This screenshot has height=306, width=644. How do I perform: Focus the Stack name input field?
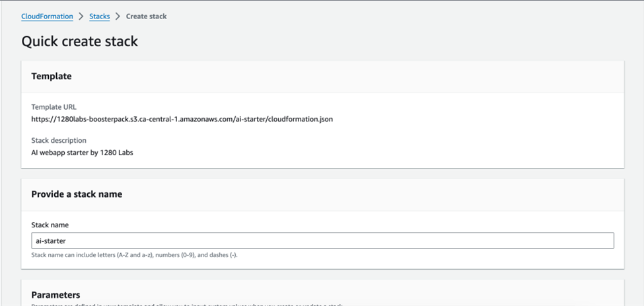pyautogui.click(x=322, y=241)
